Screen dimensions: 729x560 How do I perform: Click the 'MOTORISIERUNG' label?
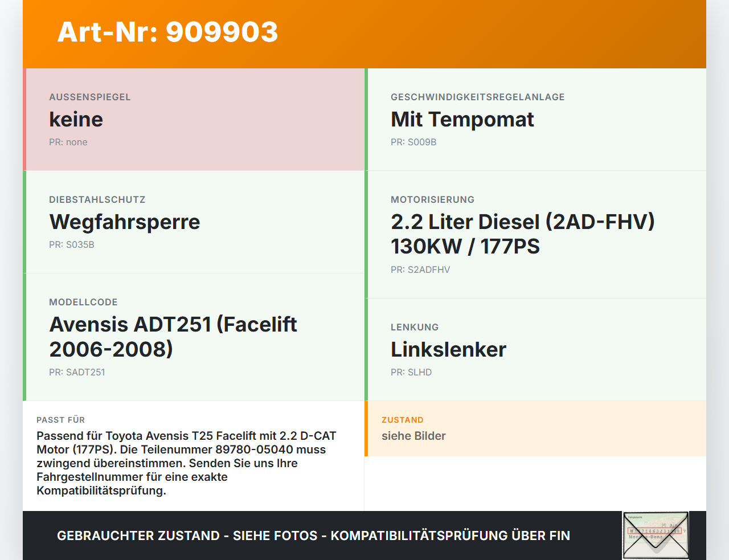432,200
